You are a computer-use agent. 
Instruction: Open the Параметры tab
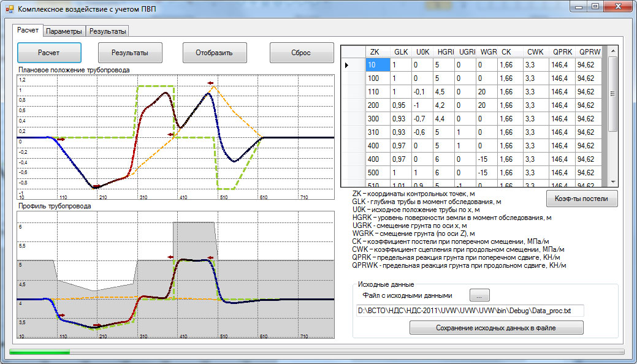(x=64, y=31)
